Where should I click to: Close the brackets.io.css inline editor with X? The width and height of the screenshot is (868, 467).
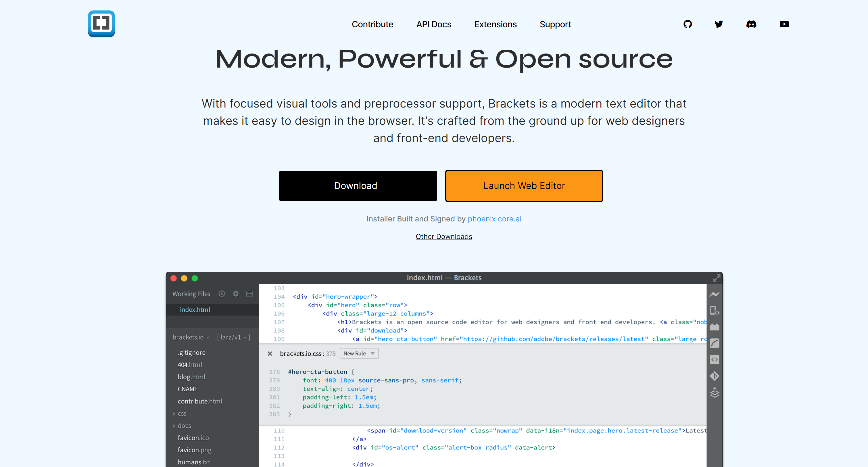point(270,353)
